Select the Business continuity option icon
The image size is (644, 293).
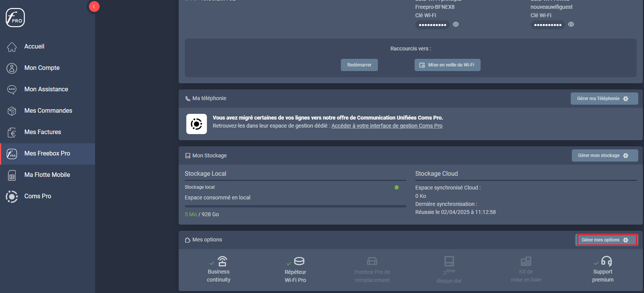(x=222, y=261)
